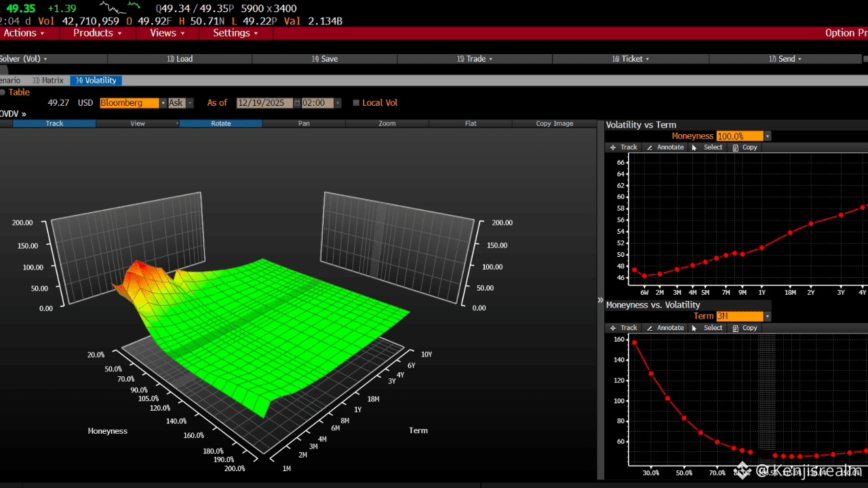868x488 pixels.
Task: Click the Copy Image button
Action: 554,123
